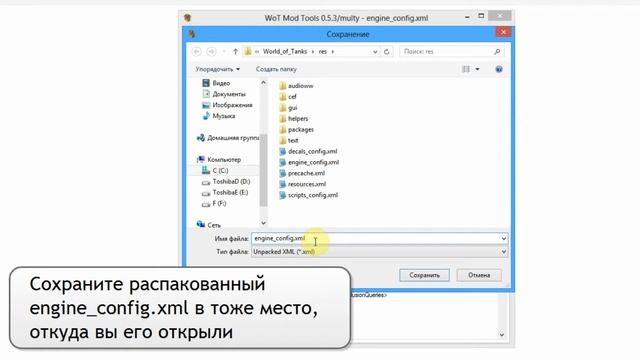The height and width of the screenshot is (360, 640).
Task: Select Музыка in navigation pane
Action: tap(219, 116)
